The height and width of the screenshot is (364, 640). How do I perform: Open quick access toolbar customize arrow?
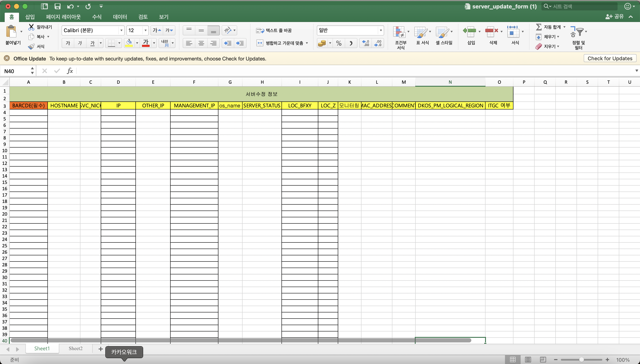click(101, 6)
